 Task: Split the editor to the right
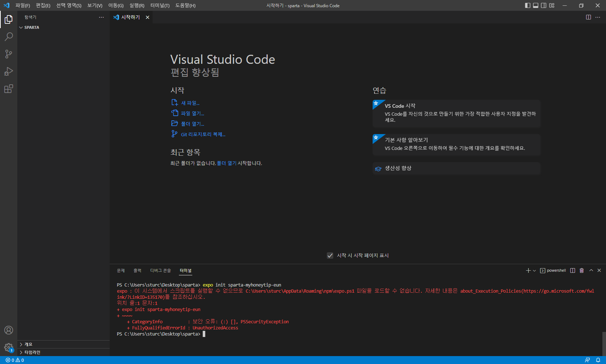[588, 17]
